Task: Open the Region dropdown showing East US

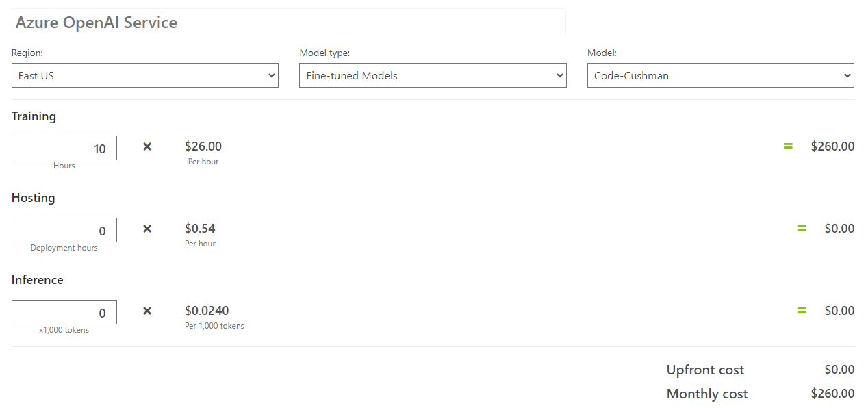Action: click(x=145, y=75)
